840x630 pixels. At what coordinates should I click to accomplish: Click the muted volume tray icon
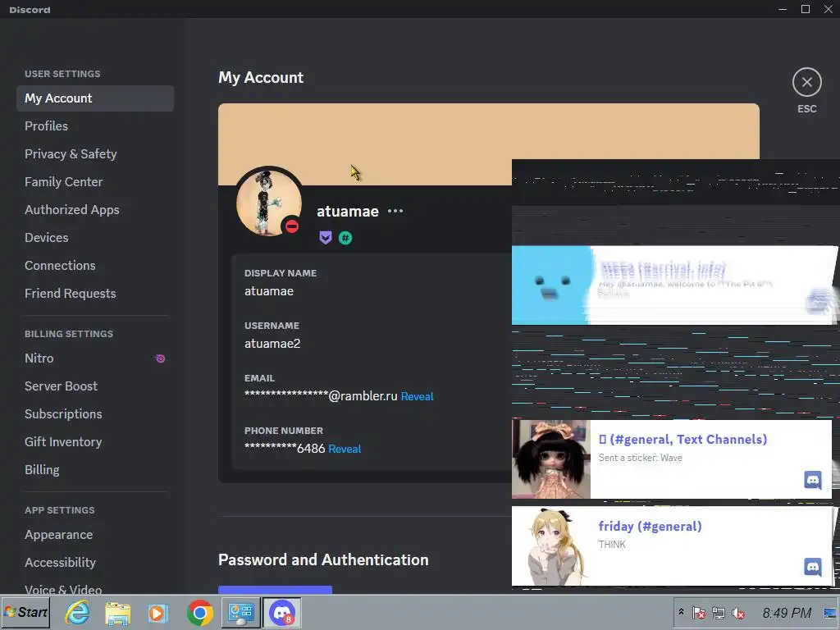[738, 613]
